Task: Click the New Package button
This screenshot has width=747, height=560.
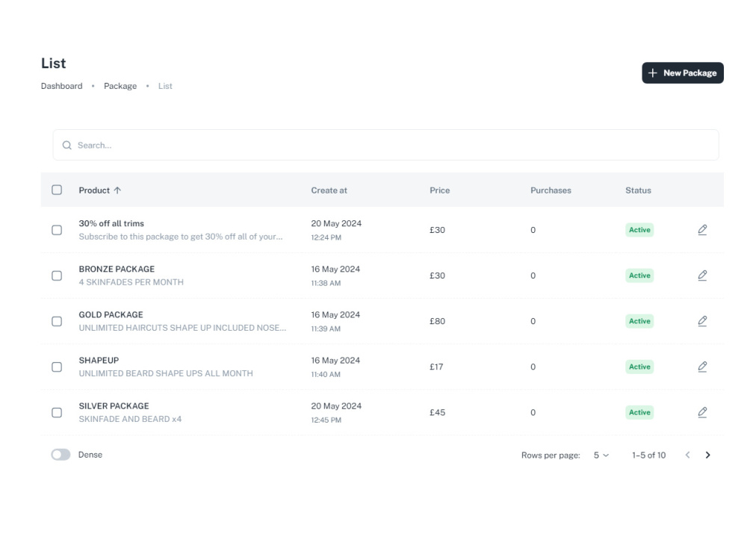Action: 681,72
